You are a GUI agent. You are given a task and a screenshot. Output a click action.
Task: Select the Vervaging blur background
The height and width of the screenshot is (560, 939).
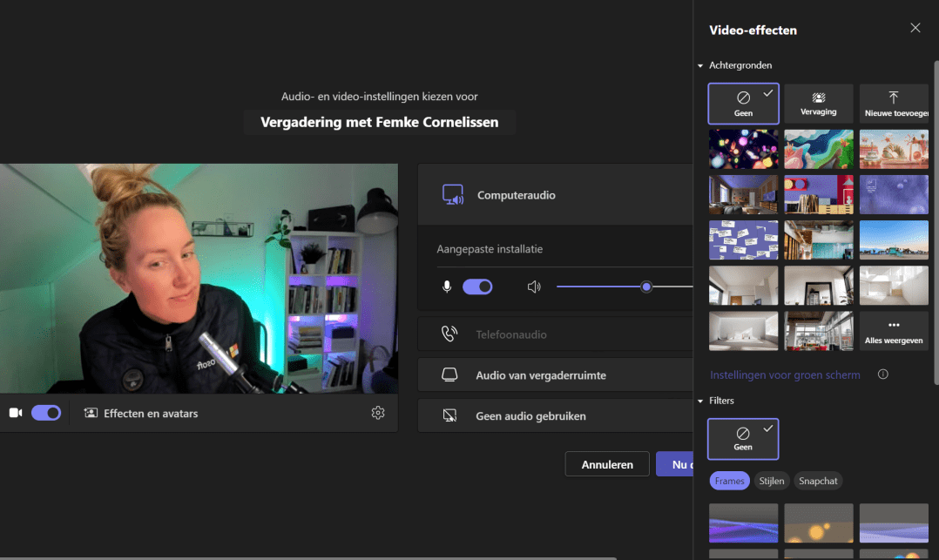(x=818, y=104)
